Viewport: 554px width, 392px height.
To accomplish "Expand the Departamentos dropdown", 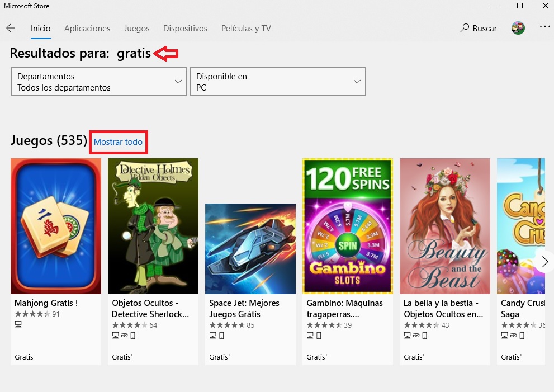I will (x=99, y=82).
